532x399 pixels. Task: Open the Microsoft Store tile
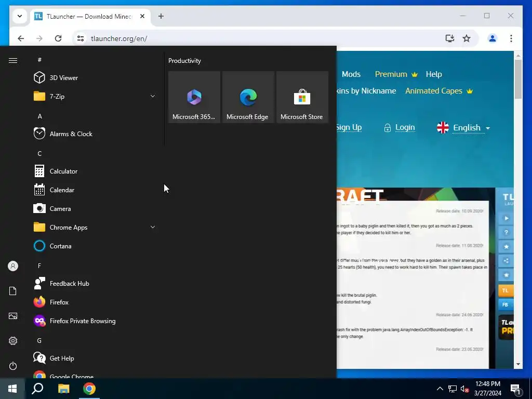[x=302, y=97]
